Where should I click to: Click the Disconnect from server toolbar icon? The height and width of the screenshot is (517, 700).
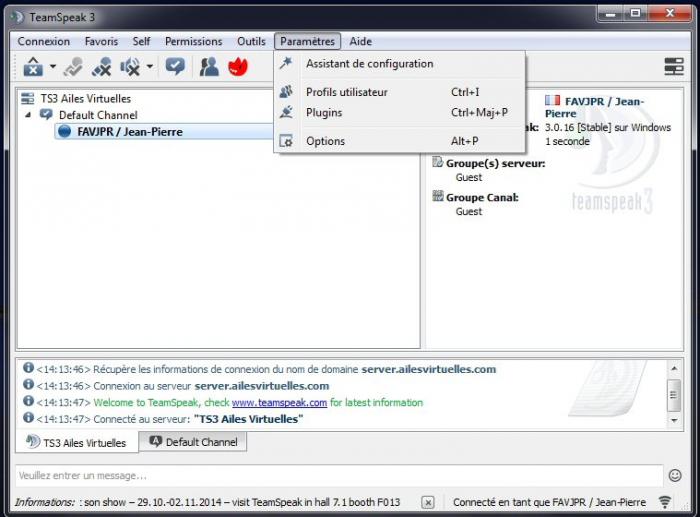tap(73, 67)
